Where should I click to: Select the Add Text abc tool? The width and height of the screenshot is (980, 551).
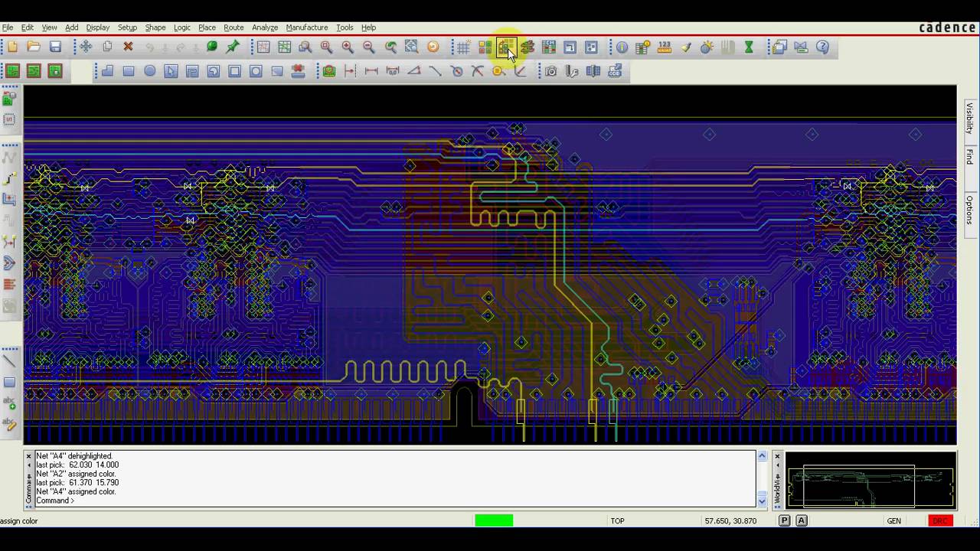[9, 403]
